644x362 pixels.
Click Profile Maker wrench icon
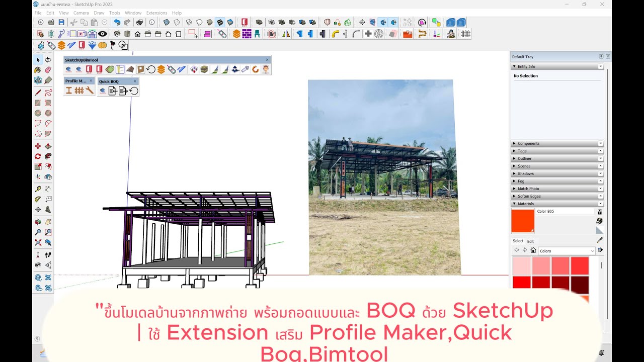coord(89,90)
